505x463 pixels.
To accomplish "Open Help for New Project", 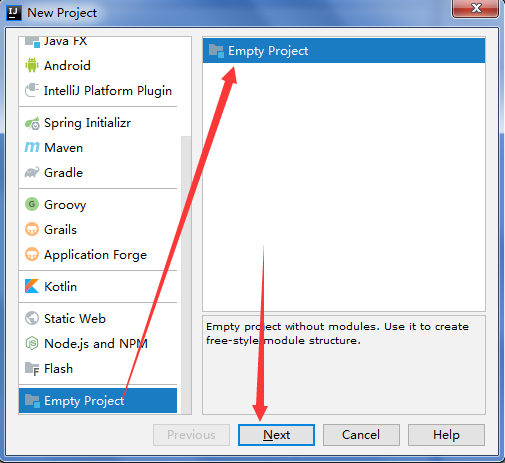I will 446,435.
